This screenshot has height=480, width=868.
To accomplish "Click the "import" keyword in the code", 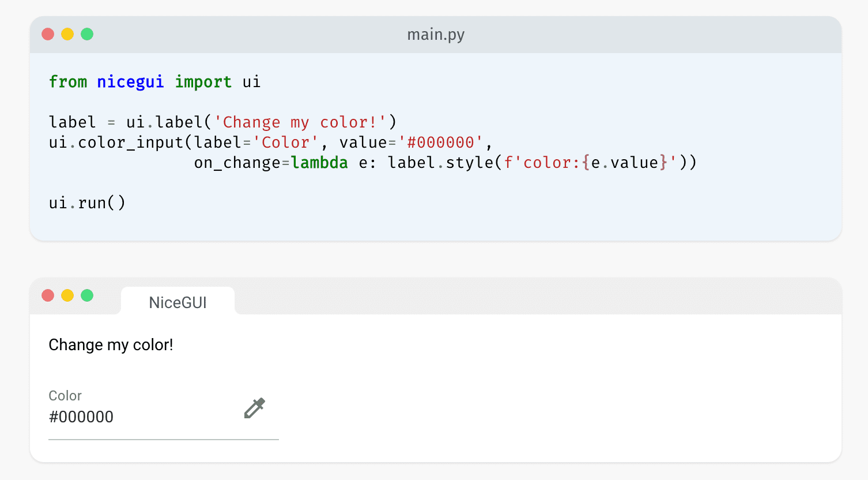I will coord(203,82).
